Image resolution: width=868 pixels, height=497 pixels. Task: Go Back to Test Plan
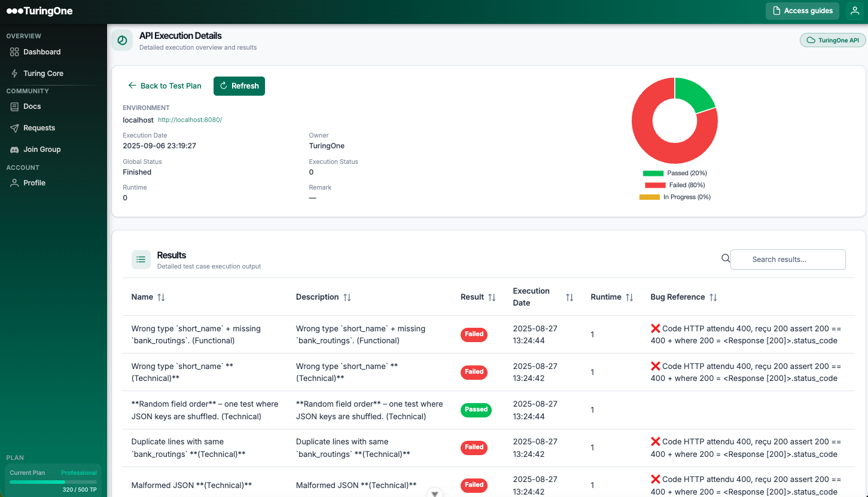(165, 86)
